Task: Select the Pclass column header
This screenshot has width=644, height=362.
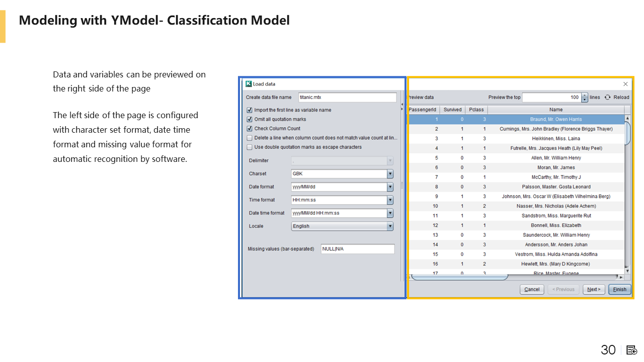Action: [x=476, y=110]
